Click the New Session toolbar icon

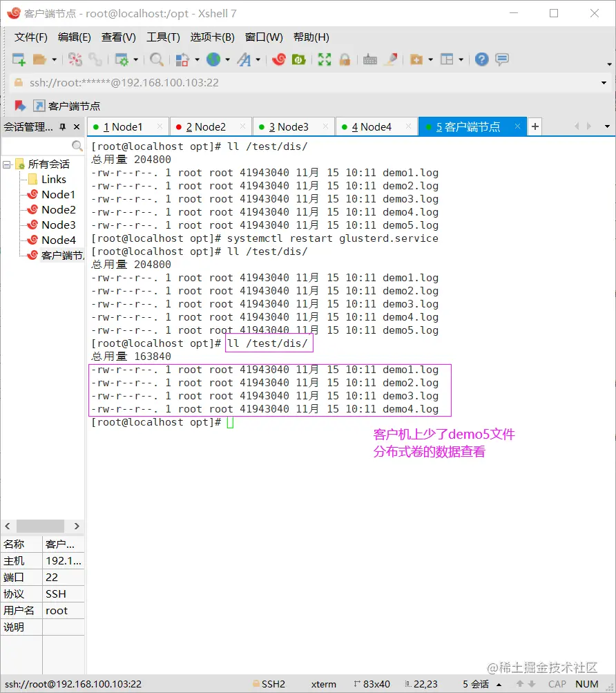point(19,59)
